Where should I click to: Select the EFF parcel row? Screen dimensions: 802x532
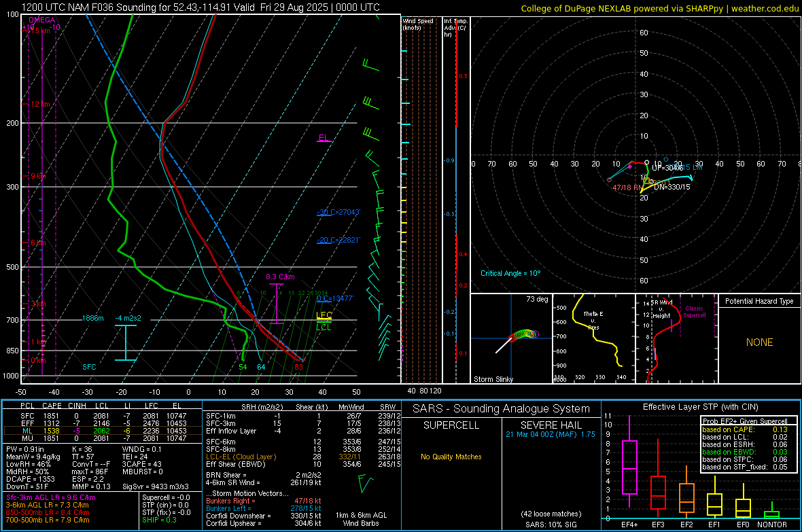[x=103, y=423]
